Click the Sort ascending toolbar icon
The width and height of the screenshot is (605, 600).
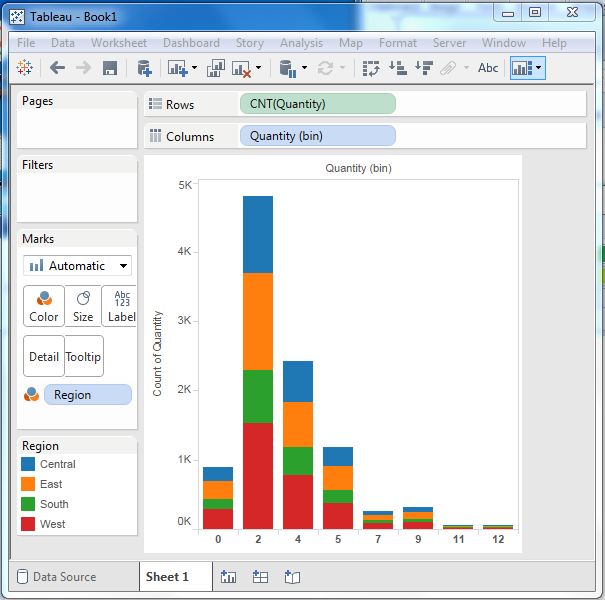click(x=397, y=68)
